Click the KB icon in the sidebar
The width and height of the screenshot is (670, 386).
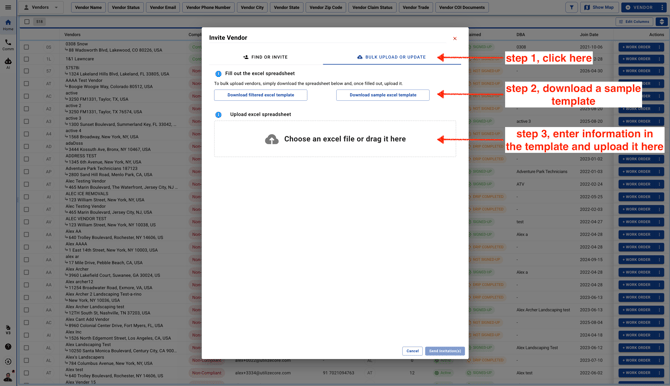click(x=8, y=330)
